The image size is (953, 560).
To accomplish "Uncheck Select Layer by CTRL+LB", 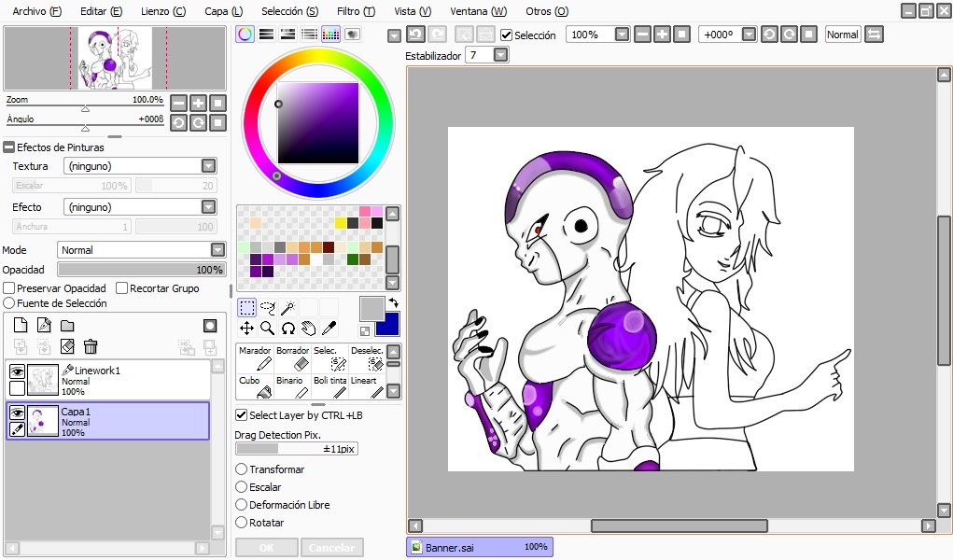I will (x=242, y=415).
